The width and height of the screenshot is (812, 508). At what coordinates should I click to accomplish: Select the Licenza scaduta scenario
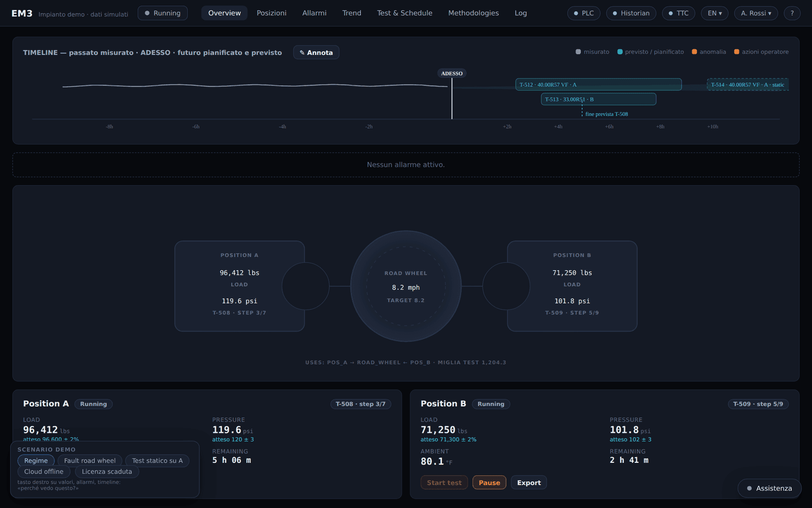pos(107,472)
